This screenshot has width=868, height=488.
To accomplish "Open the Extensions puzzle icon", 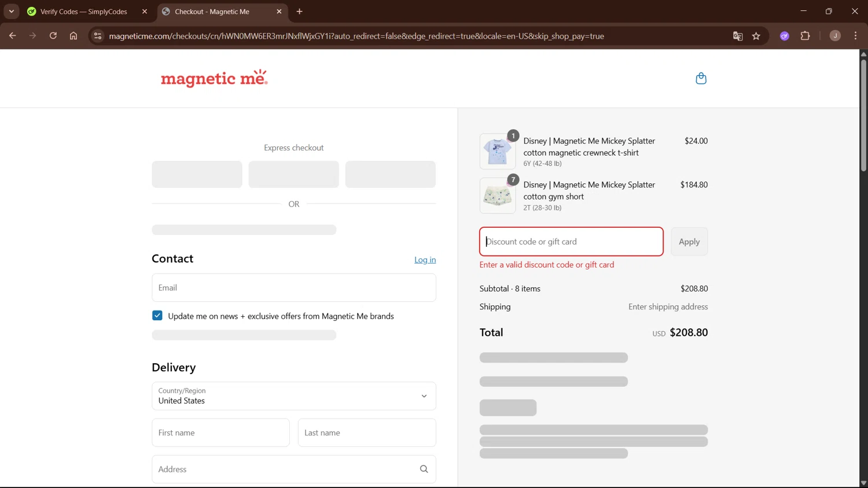I will [805, 36].
